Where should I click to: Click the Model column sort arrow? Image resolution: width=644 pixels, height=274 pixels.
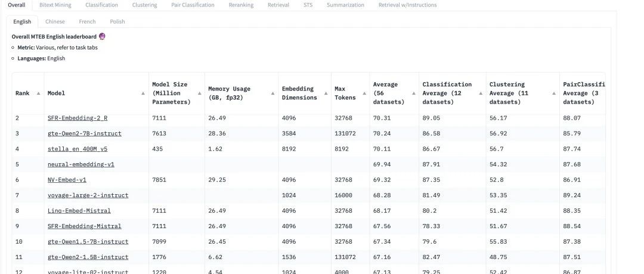pyautogui.click(x=143, y=94)
